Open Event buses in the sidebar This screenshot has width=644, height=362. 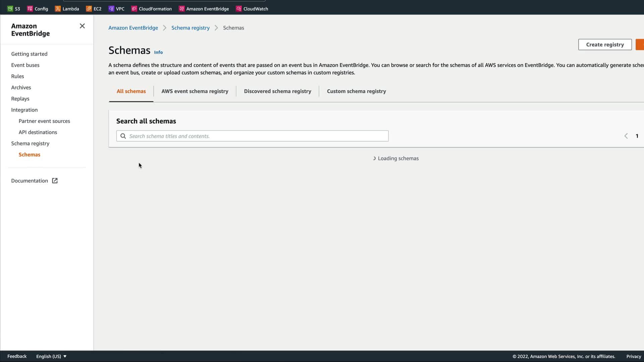click(25, 65)
